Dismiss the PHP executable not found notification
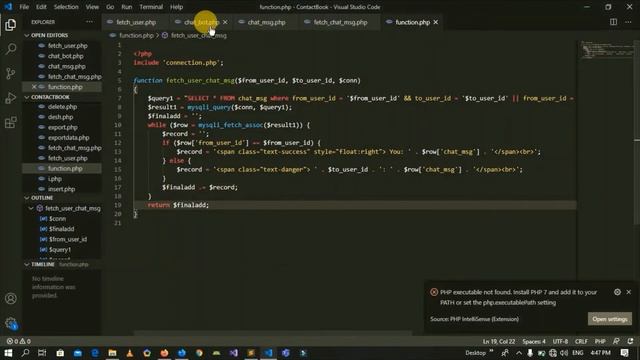Image resolution: width=640 pixels, height=360 pixels. (x=629, y=292)
